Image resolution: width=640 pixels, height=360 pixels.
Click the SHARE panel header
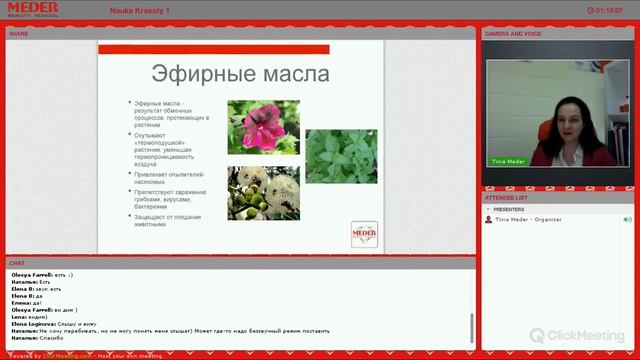[x=241, y=33]
